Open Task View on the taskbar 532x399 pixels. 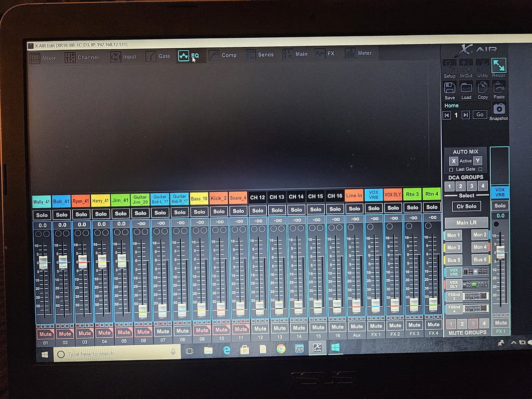point(189,351)
